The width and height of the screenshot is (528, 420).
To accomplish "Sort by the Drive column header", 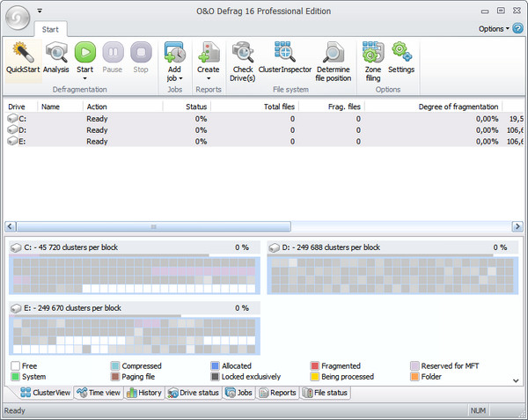I will [20, 107].
